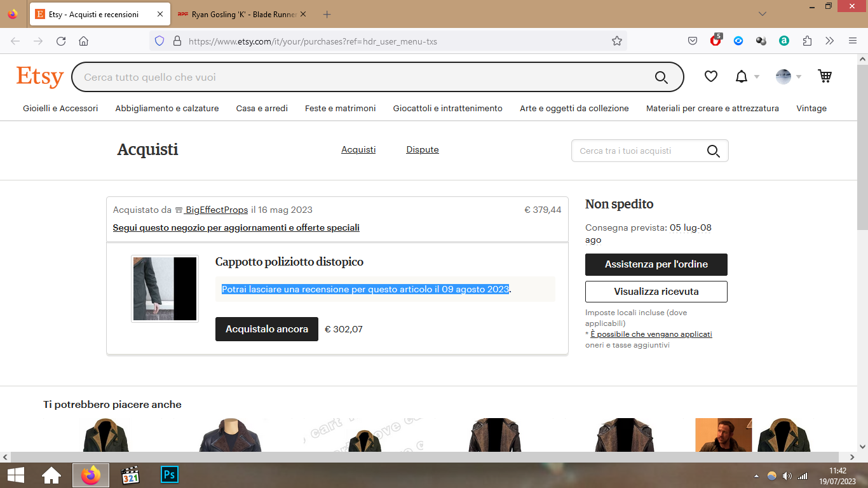Click the Etsy logo
This screenshot has width=868, height=488.
point(40,77)
